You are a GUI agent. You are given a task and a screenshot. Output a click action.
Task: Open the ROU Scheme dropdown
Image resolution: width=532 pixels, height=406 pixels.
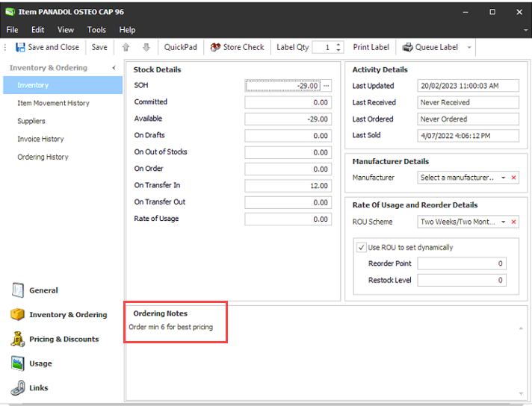click(504, 222)
